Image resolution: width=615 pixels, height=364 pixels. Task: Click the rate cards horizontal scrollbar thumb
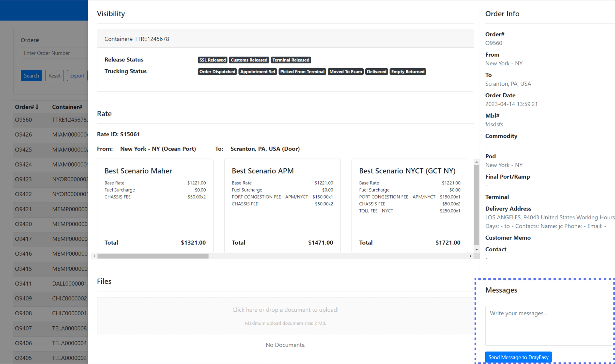pyautogui.click(x=153, y=256)
